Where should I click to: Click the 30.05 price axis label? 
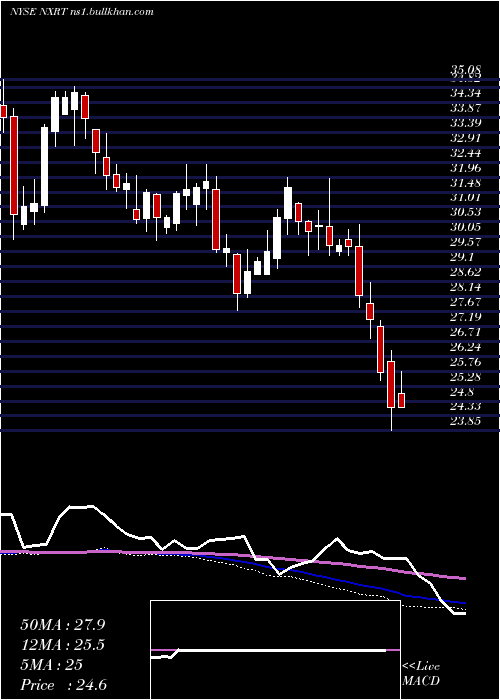point(466,227)
